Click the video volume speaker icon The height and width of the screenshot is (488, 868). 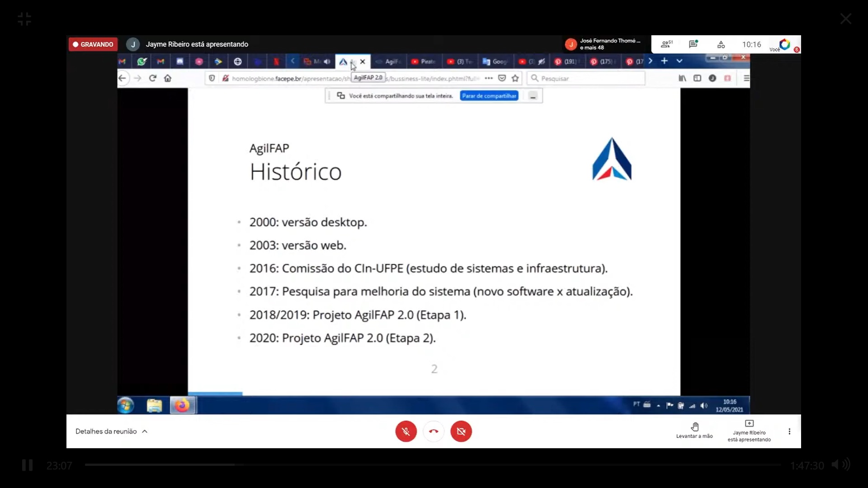(x=841, y=465)
